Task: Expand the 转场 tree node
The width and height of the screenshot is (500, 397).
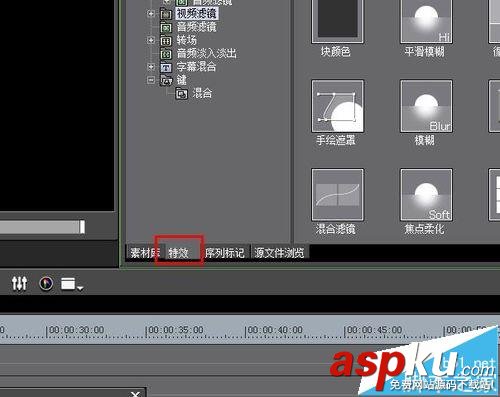Action: (151, 40)
